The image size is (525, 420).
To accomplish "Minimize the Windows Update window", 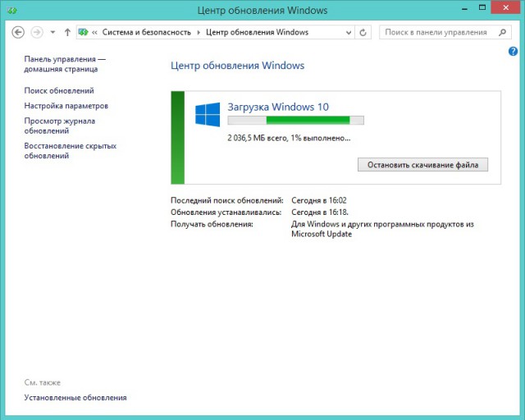I will coord(464,8).
